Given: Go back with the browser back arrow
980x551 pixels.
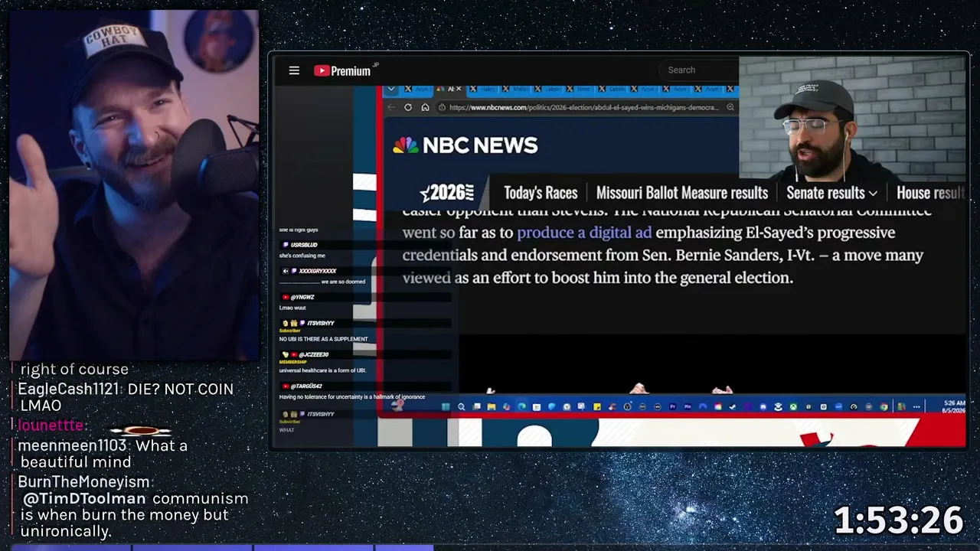Looking at the screenshot, I should click(x=392, y=108).
